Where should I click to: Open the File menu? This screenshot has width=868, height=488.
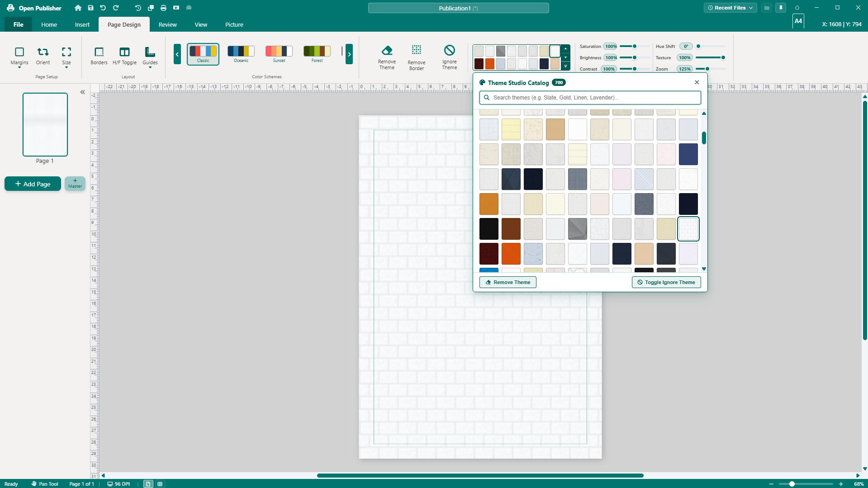click(19, 24)
